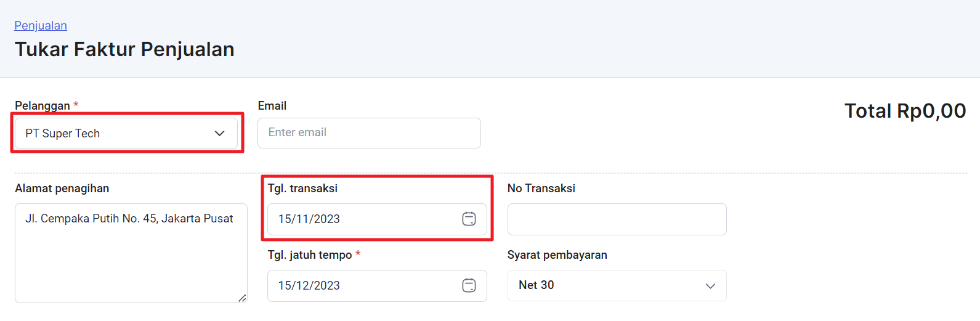Click the 15/11/2023 transaction date text
Screen dimensions: 980x321
pyautogui.click(x=309, y=219)
